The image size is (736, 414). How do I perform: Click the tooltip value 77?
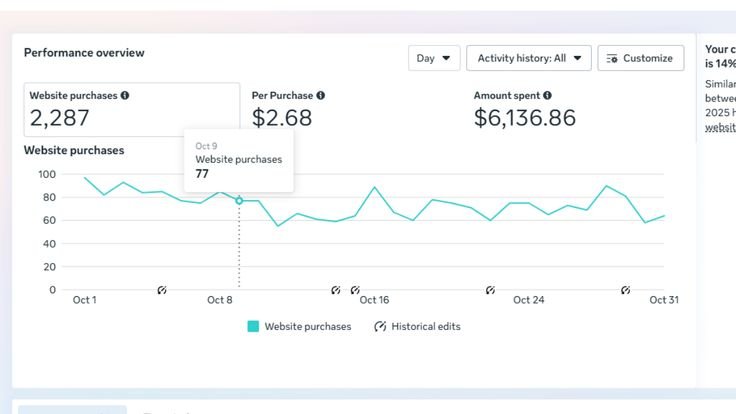point(202,174)
